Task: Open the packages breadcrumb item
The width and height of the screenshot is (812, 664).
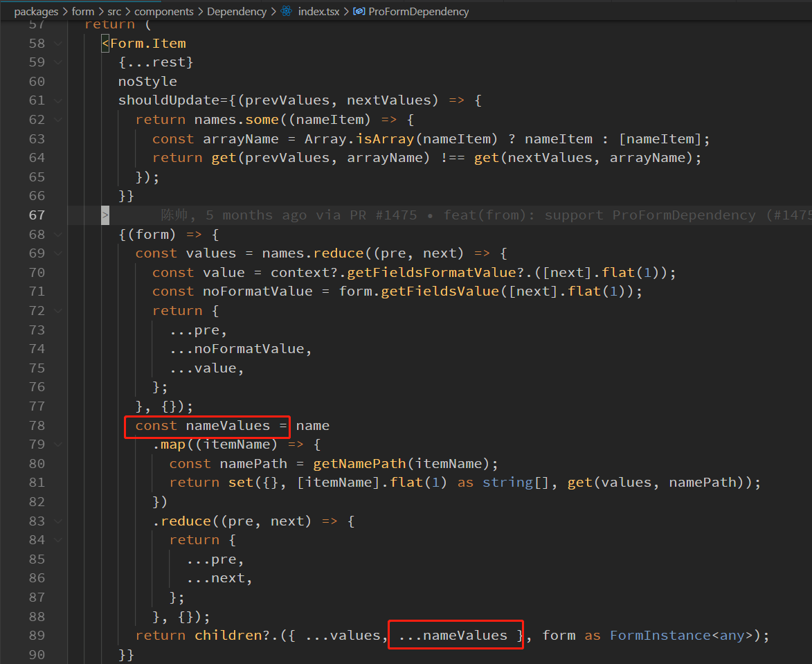Action: coord(36,11)
